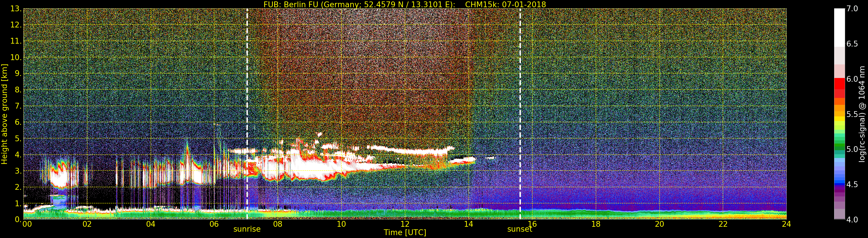Click the '2.' height axis tick label
The height and width of the screenshot is (238, 868).
click(x=18, y=187)
